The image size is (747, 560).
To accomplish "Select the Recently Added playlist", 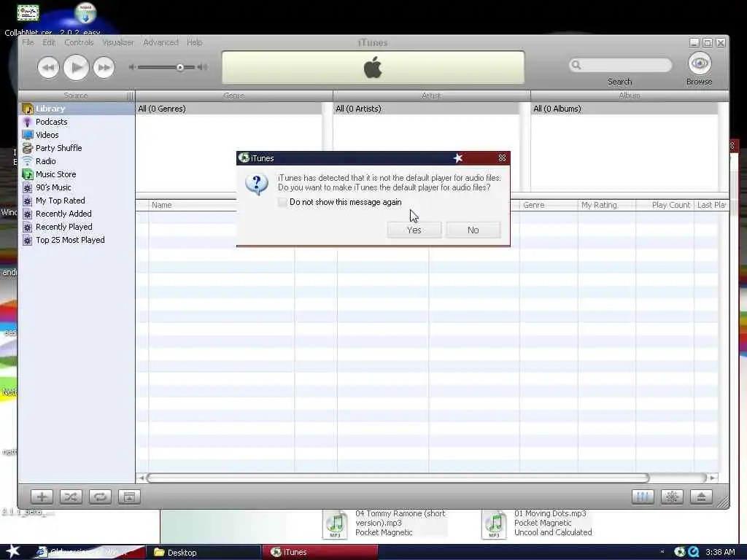I will tap(77, 214).
